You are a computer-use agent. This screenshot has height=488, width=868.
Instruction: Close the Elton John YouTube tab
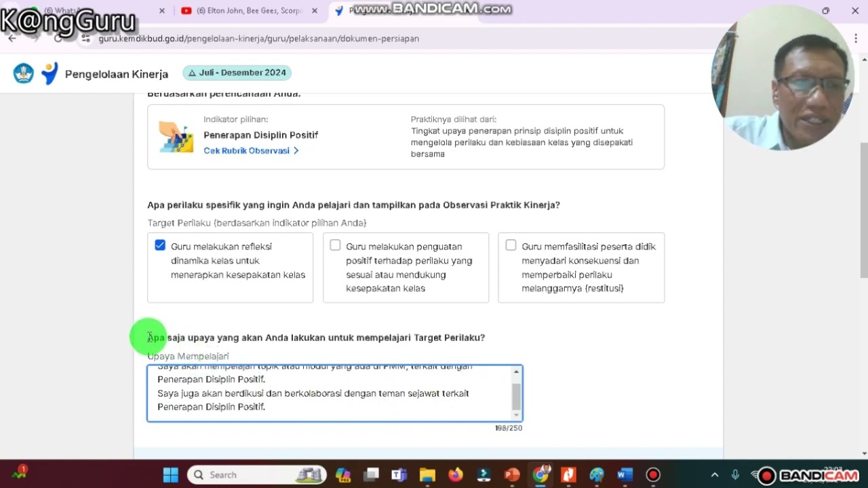click(315, 11)
